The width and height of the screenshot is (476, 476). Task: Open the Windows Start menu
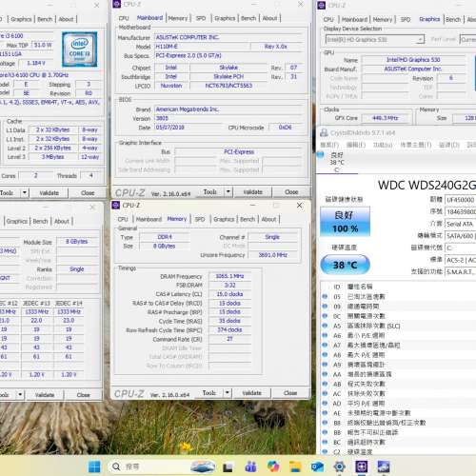click(94, 466)
